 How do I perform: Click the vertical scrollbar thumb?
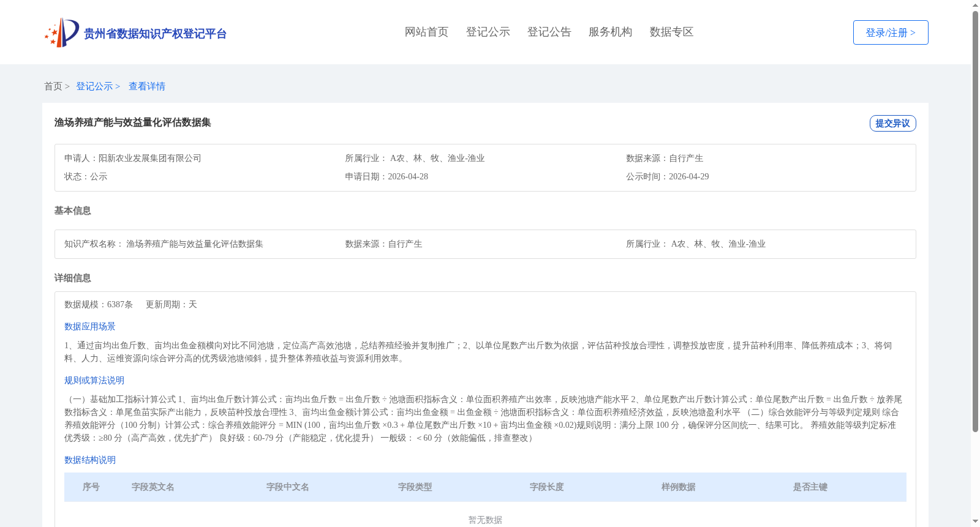pyautogui.click(x=975, y=222)
